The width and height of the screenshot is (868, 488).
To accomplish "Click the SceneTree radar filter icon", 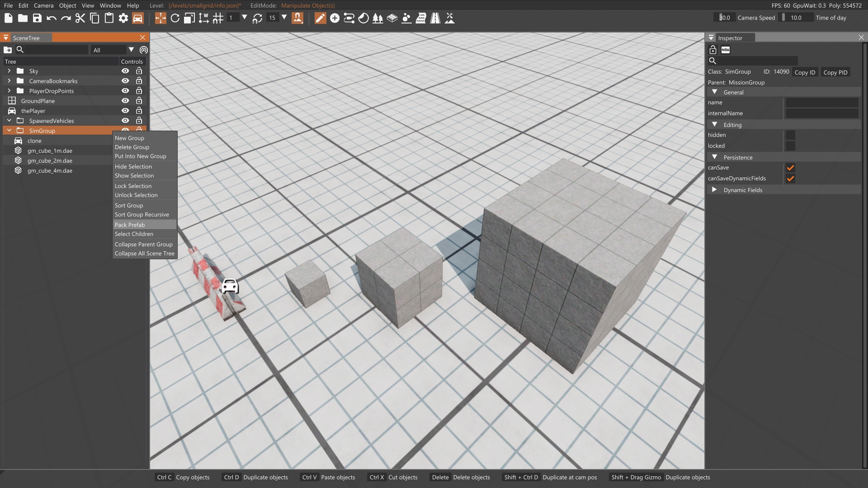I will point(144,50).
